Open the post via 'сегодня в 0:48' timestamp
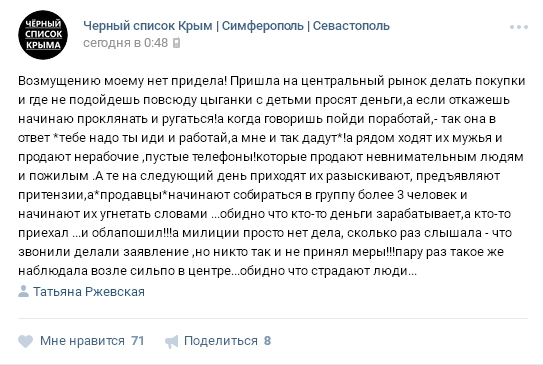The height and width of the screenshot is (365, 543). (126, 43)
